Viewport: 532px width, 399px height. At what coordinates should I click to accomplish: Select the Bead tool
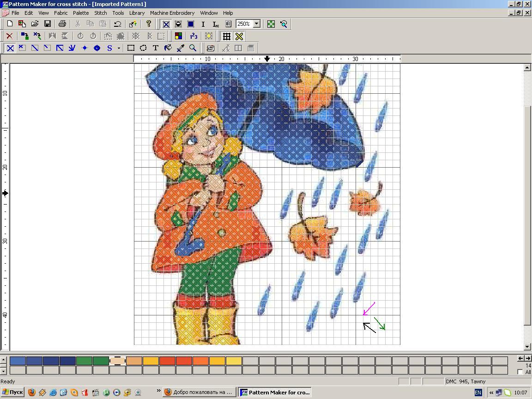97,48
